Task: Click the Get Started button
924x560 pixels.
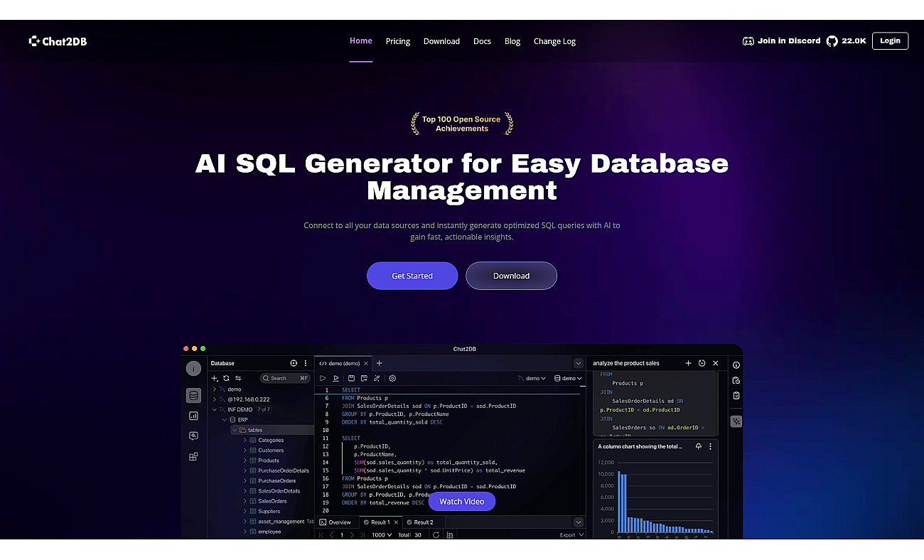Action: point(412,276)
